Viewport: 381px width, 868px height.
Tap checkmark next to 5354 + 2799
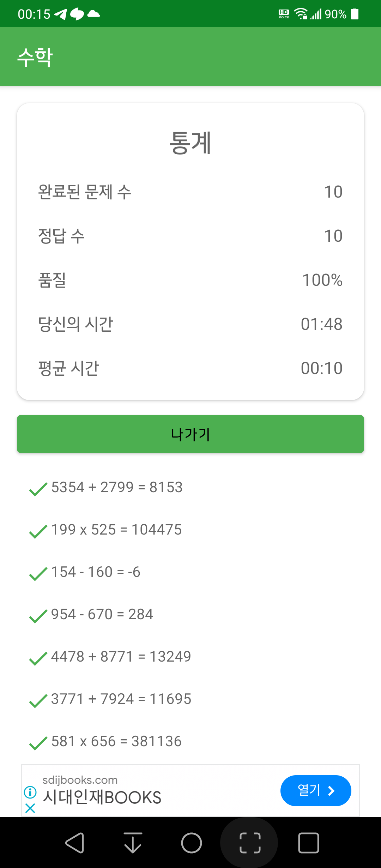click(38, 489)
